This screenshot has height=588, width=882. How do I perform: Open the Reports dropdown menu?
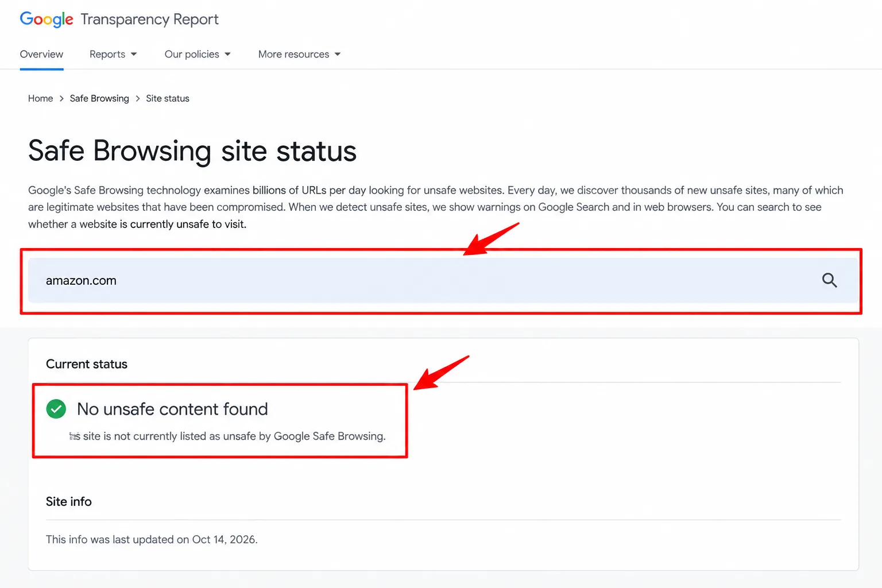point(113,54)
